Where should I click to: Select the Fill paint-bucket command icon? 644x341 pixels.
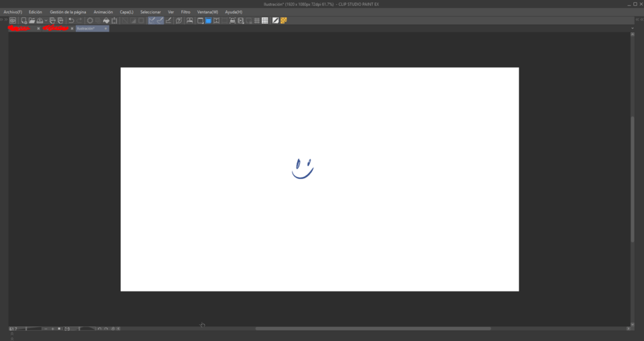[x=106, y=21]
